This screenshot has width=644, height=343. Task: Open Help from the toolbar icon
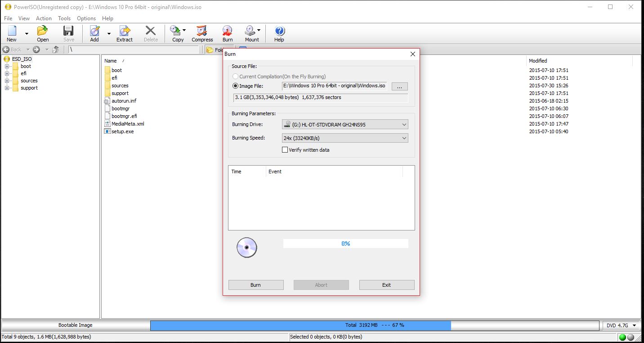pyautogui.click(x=279, y=33)
